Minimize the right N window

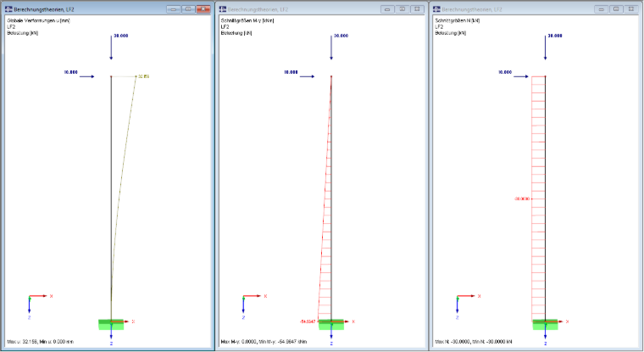pyautogui.click(x=602, y=9)
